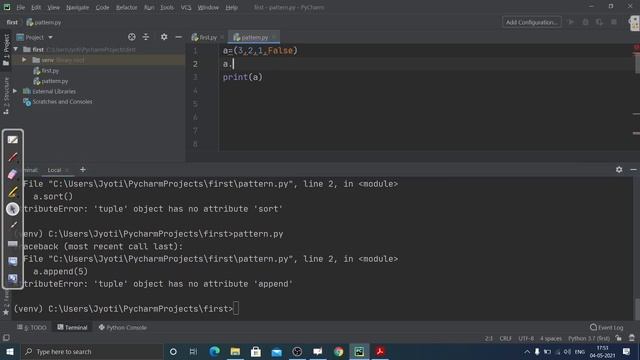Toggle the 1: Project side tool window
640x360 pixels.
(6, 50)
